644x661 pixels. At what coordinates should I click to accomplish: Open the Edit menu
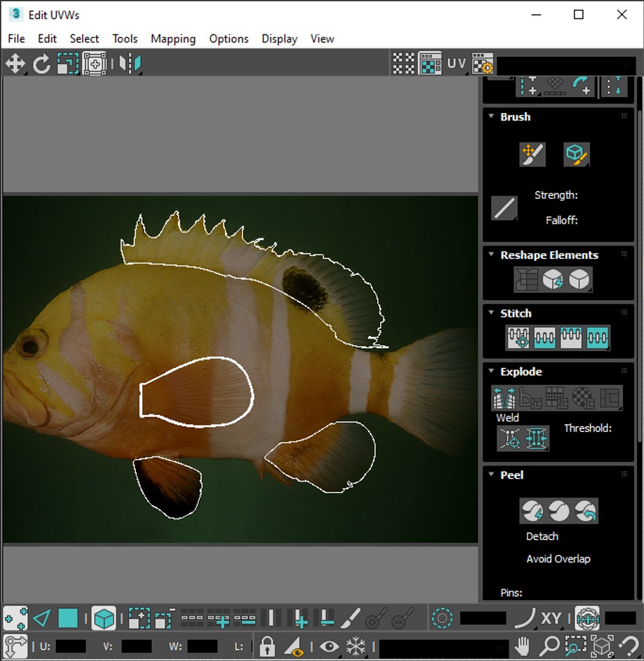click(47, 39)
